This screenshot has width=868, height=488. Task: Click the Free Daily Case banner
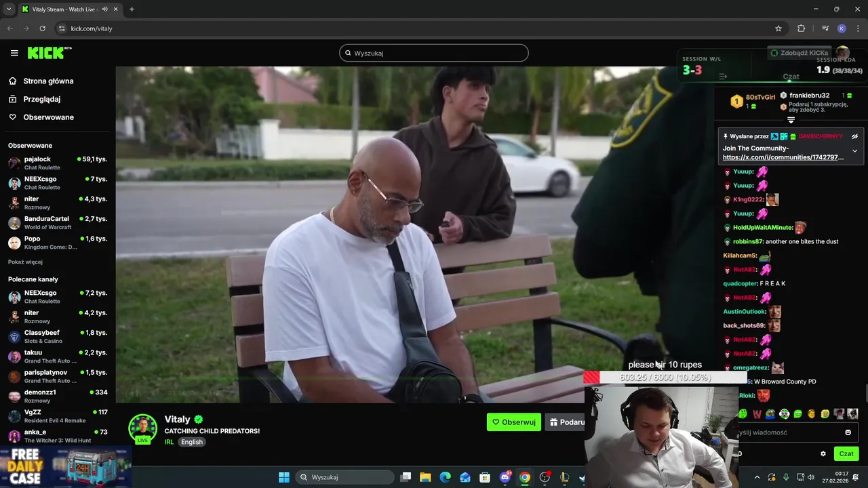66,467
